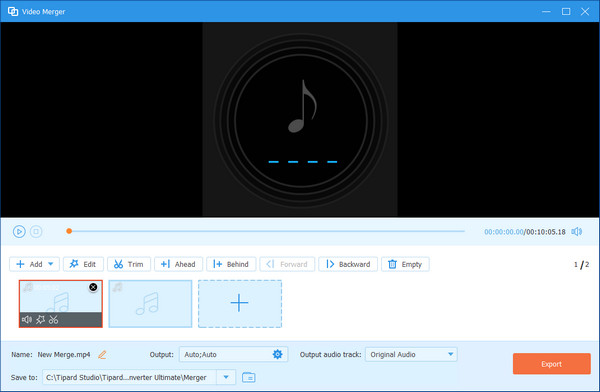Stop playback with the stop icon

click(36, 232)
